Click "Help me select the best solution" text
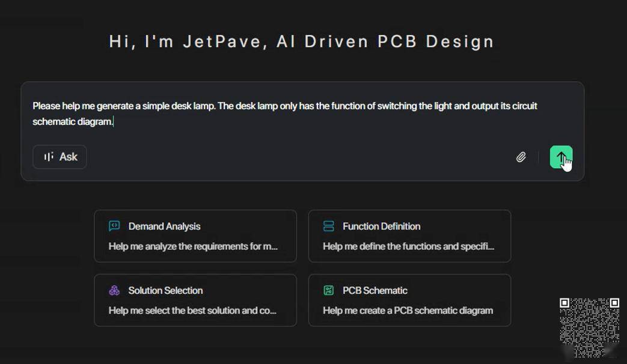Image resolution: width=627 pixels, height=364 pixels. [x=192, y=311]
